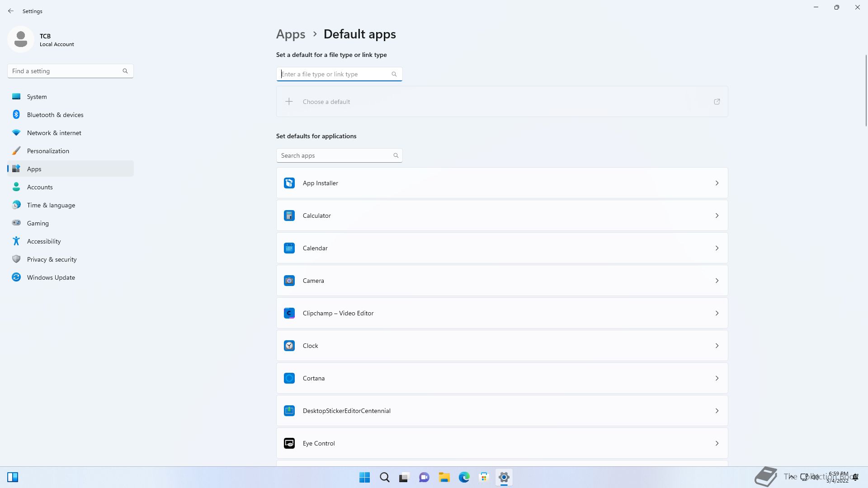Expand the DesktopStickerEditorCentennial row chevron
Viewport: 868px width, 488px height.
(717, 411)
